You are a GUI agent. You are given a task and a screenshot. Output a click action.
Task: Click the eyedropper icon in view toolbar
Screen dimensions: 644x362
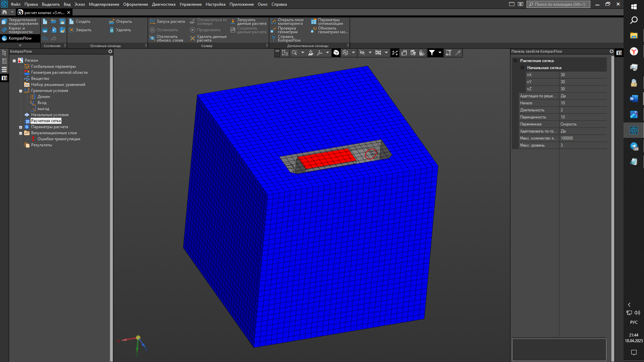click(458, 53)
